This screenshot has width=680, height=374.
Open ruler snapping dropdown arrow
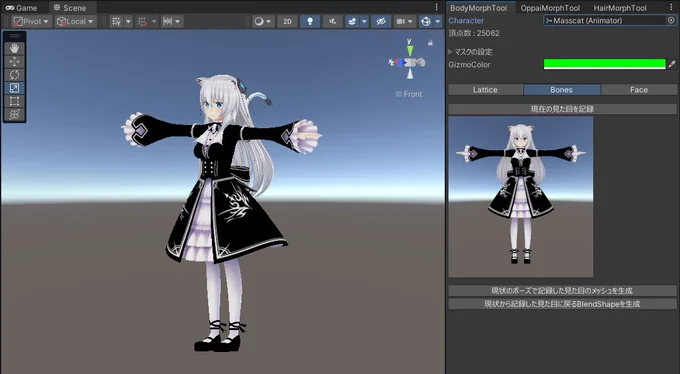[178, 21]
